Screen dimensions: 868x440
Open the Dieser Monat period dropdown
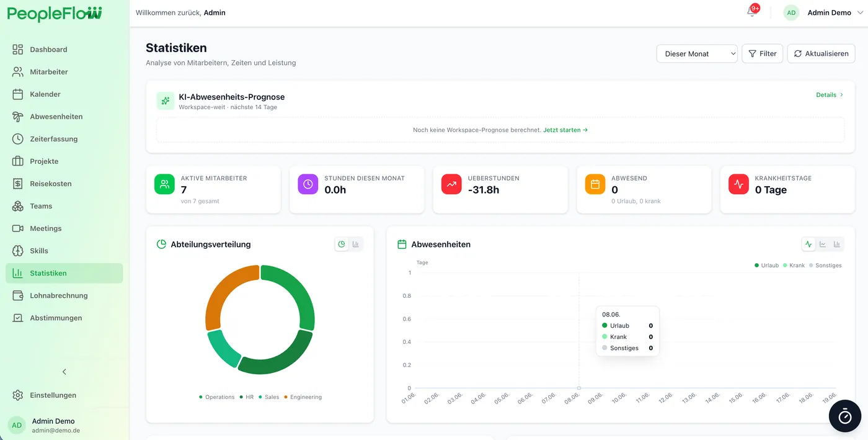pyautogui.click(x=697, y=54)
